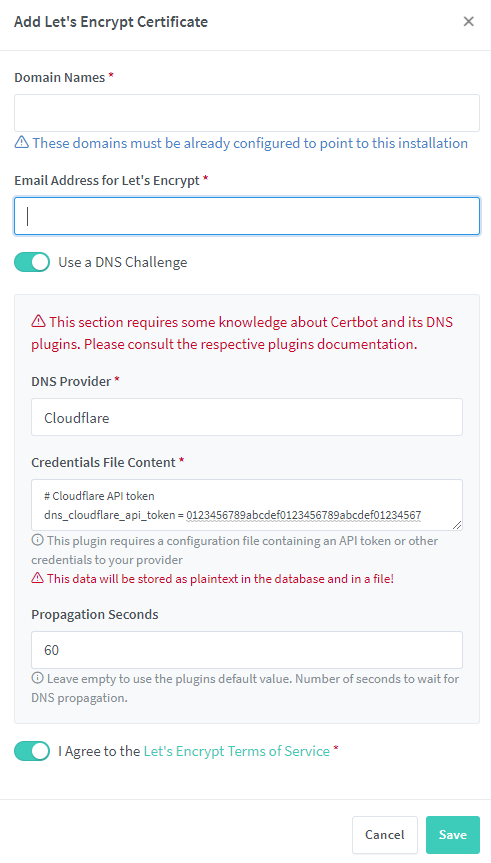Click the red plaintext storage warning icon
The image size is (491, 863).
tap(37, 578)
